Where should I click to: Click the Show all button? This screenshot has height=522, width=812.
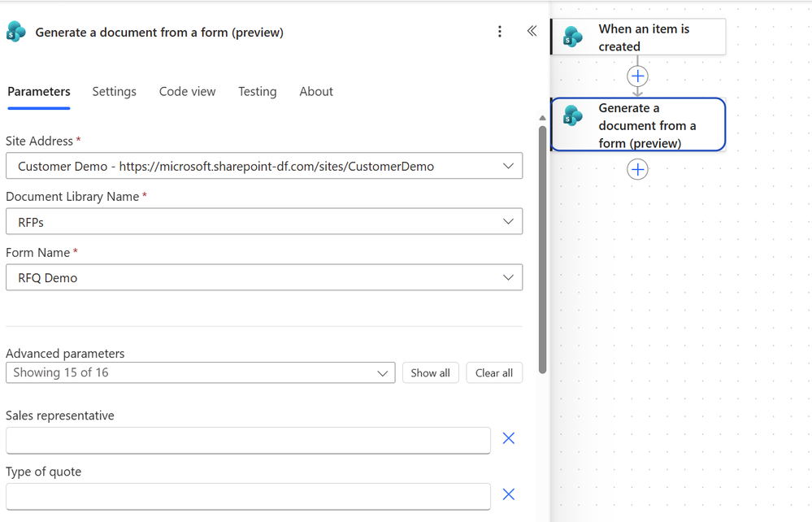click(x=430, y=373)
